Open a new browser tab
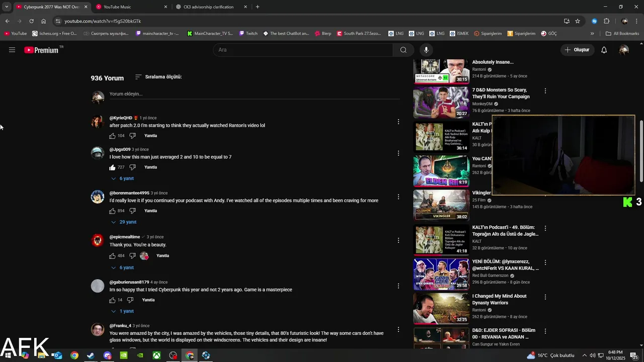Screen dimensions: 644x362 [x=258, y=7]
